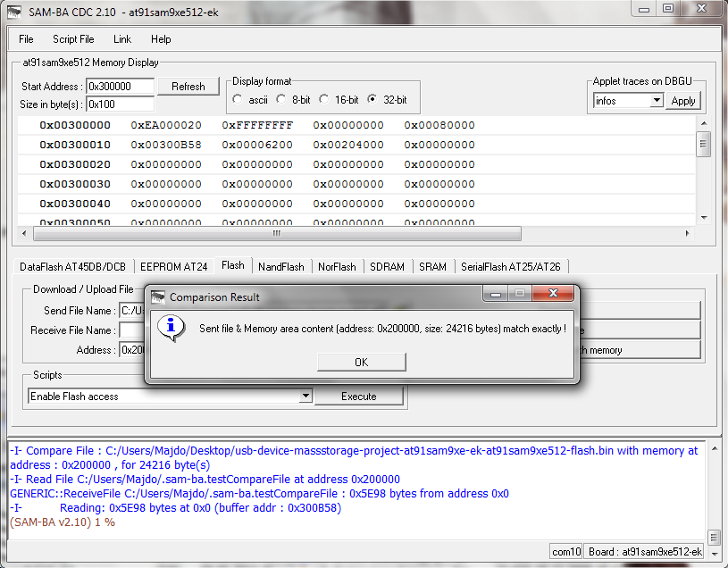Image resolution: width=728 pixels, height=568 pixels.
Task: Click memory value 0xEA000020
Action: [x=166, y=125]
